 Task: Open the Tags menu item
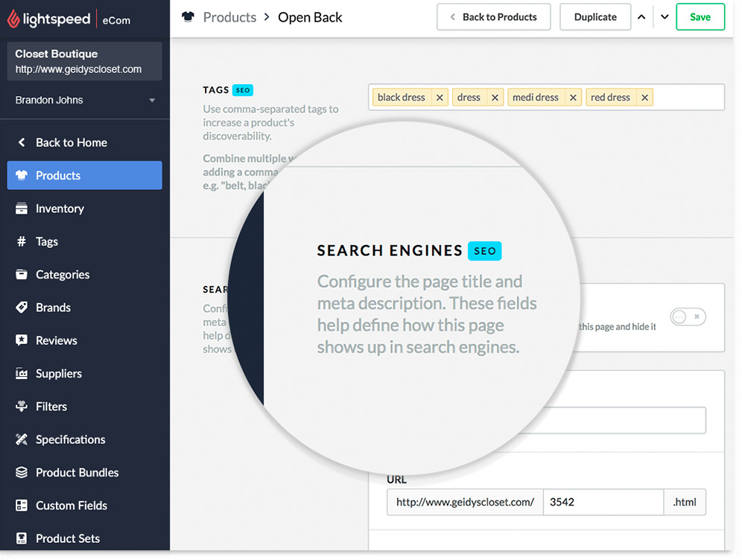85,241
